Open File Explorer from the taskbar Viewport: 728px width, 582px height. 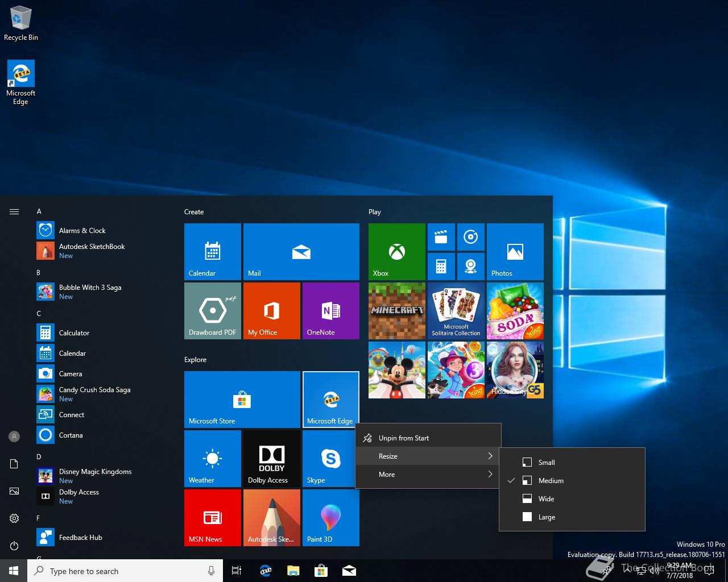293,571
